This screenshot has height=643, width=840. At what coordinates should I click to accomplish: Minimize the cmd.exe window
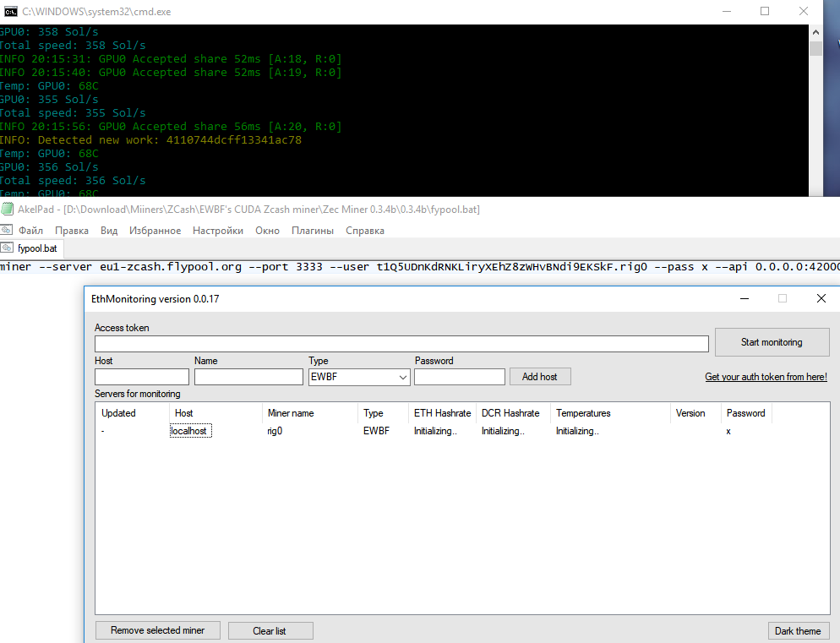pyautogui.click(x=727, y=11)
